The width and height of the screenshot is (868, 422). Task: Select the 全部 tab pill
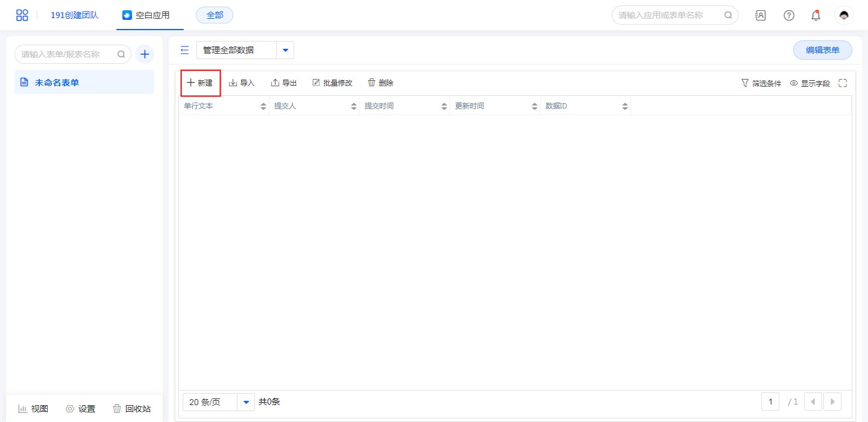click(215, 15)
